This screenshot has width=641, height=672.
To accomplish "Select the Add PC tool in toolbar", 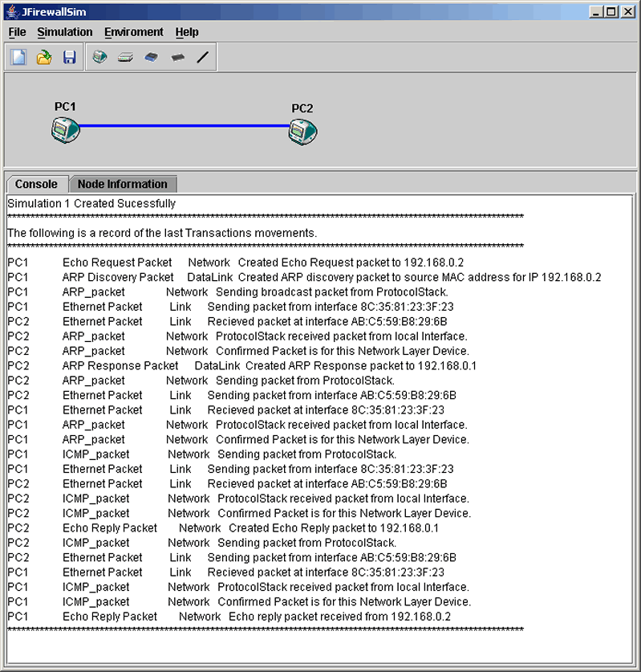I will 99,57.
